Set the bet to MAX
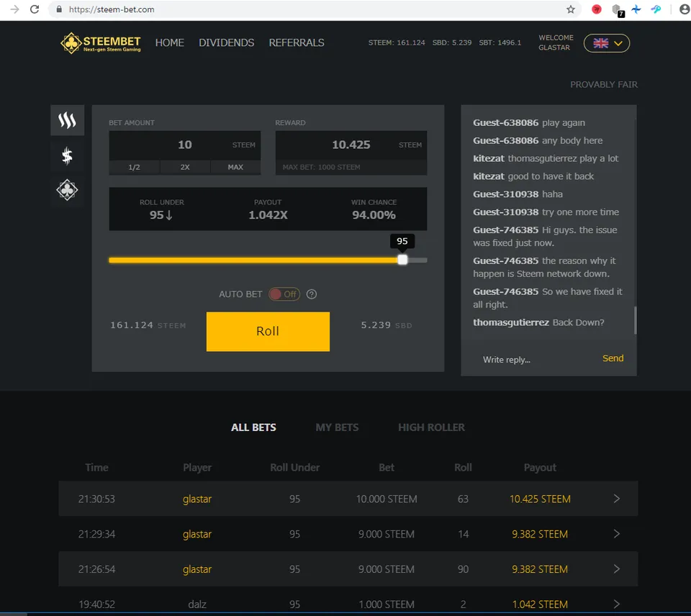 (x=235, y=168)
